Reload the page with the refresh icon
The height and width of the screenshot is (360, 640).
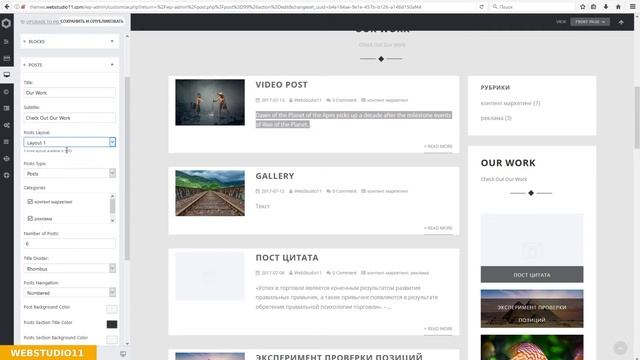482,7
